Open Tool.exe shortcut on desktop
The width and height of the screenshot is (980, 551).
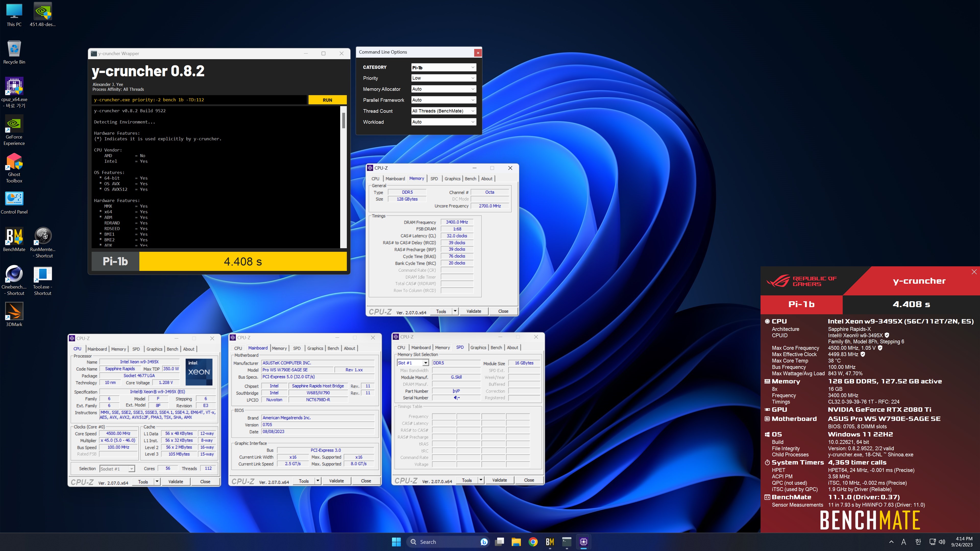[43, 280]
